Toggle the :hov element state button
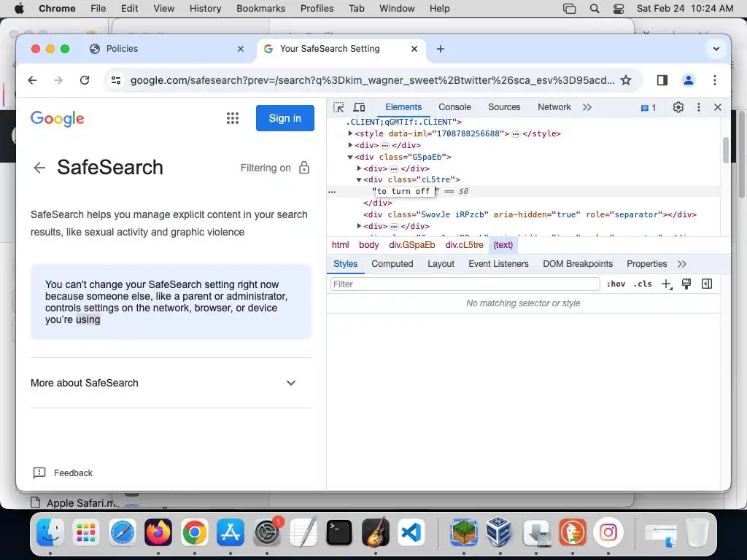Screen dimensions: 747x560 [616, 284]
